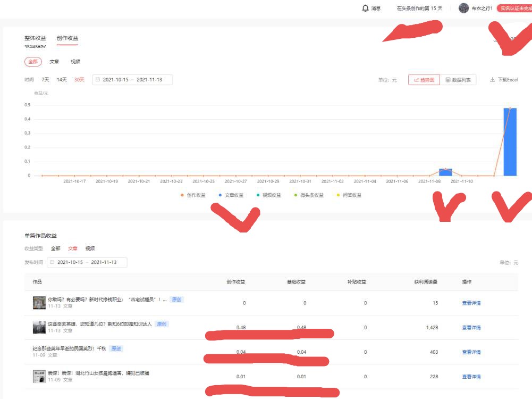The width and height of the screenshot is (532, 399).
Task: Toggle 微头条收益 legend series
Action: tap(308, 195)
